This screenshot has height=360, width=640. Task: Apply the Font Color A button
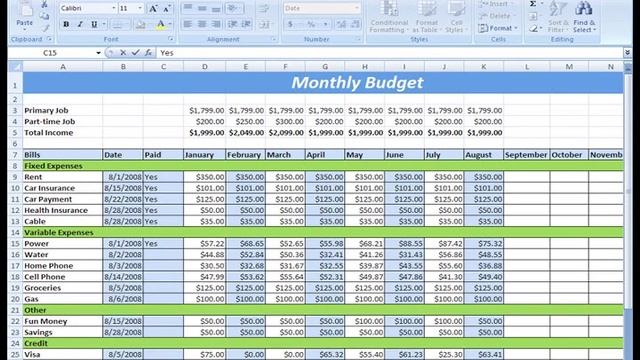160,24
